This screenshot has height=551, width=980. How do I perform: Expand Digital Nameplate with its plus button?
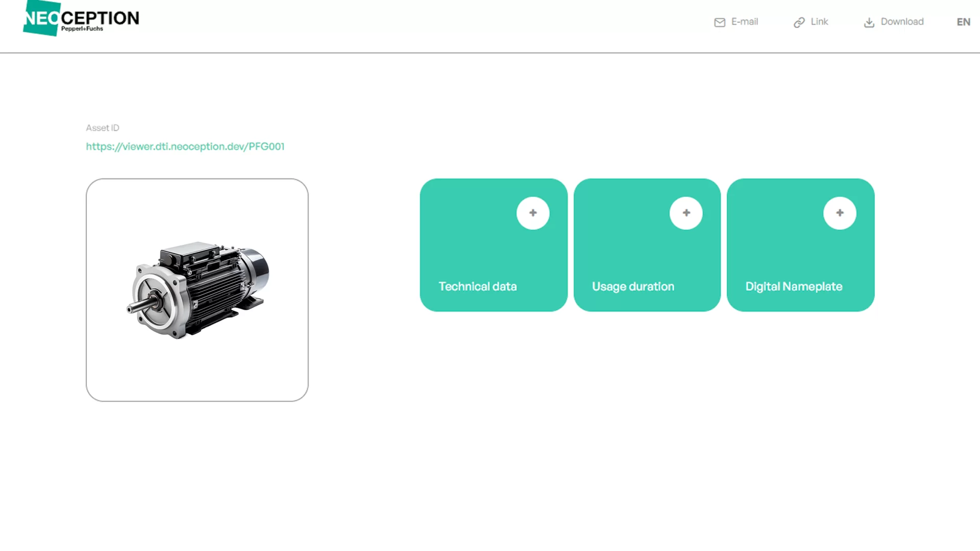[x=840, y=213]
